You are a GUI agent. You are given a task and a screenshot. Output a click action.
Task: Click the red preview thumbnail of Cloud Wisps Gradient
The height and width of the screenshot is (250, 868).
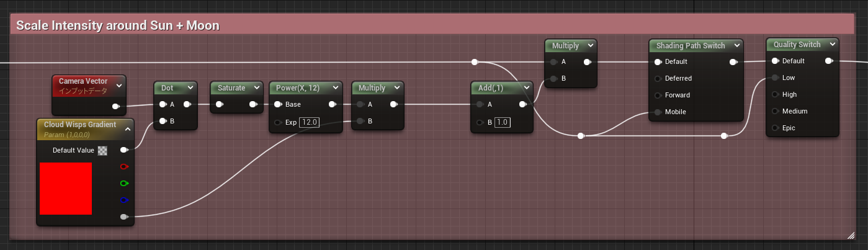[66, 189]
